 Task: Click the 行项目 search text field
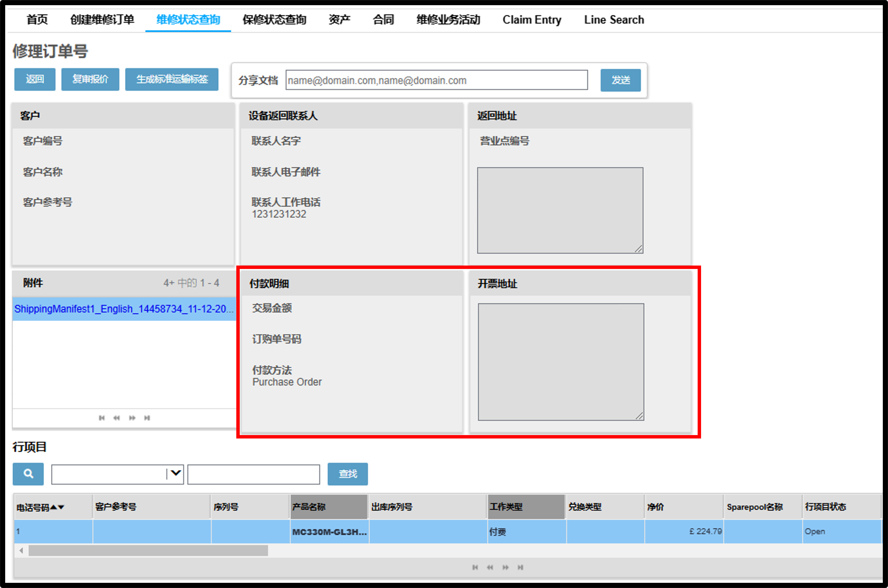[253, 474]
